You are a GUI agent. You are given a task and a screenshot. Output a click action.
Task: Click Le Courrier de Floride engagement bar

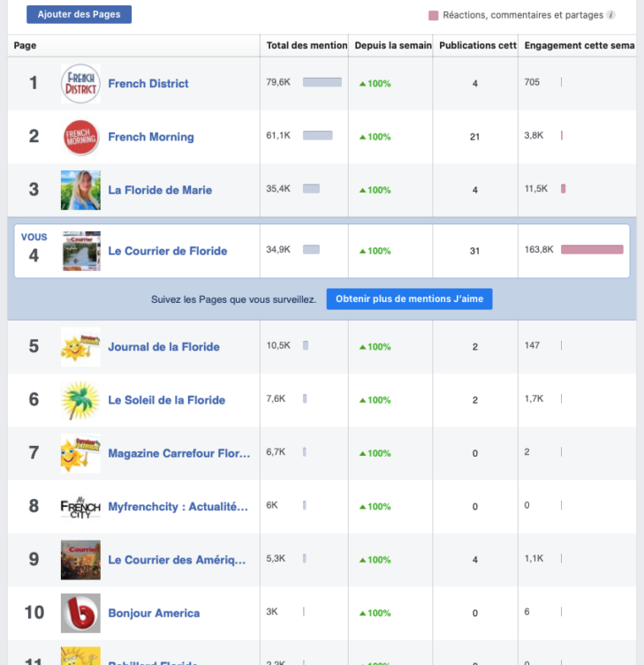(591, 250)
